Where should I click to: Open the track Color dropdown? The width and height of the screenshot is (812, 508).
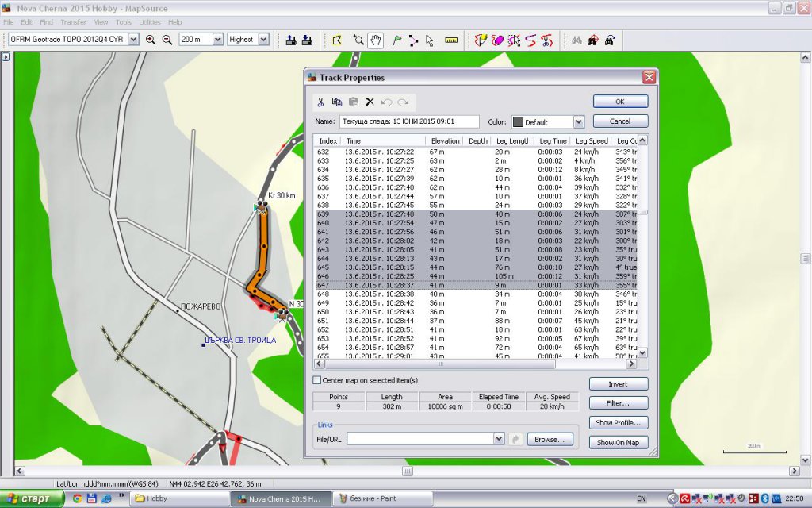point(578,122)
